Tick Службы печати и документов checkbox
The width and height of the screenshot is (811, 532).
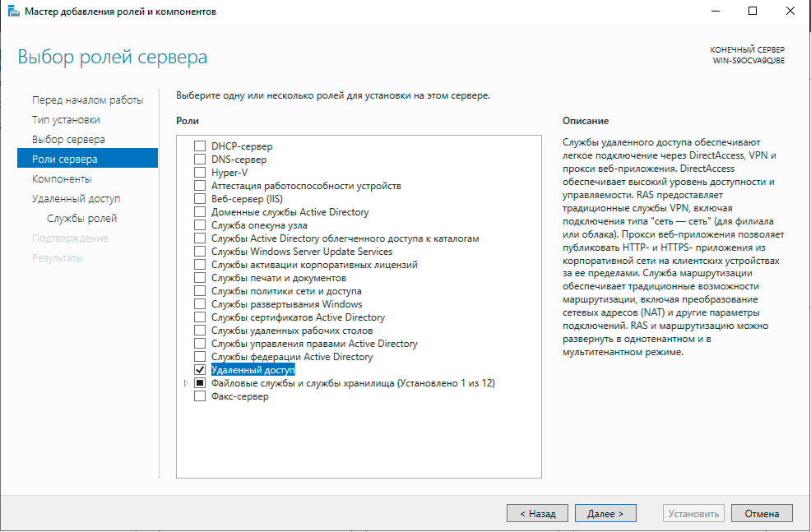[200, 278]
